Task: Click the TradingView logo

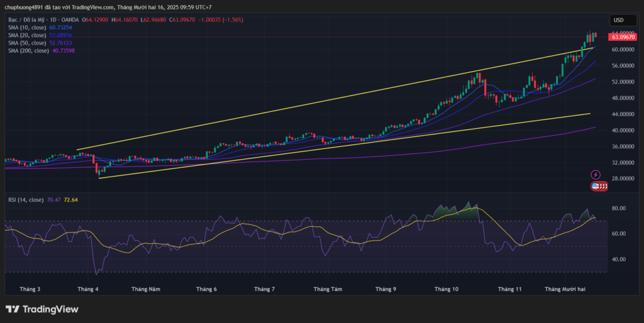Action: point(42,309)
